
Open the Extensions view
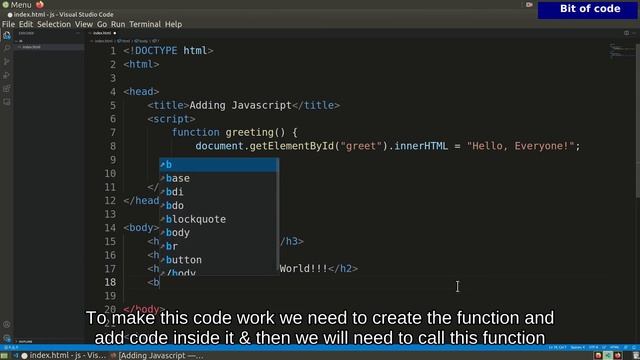click(7, 89)
